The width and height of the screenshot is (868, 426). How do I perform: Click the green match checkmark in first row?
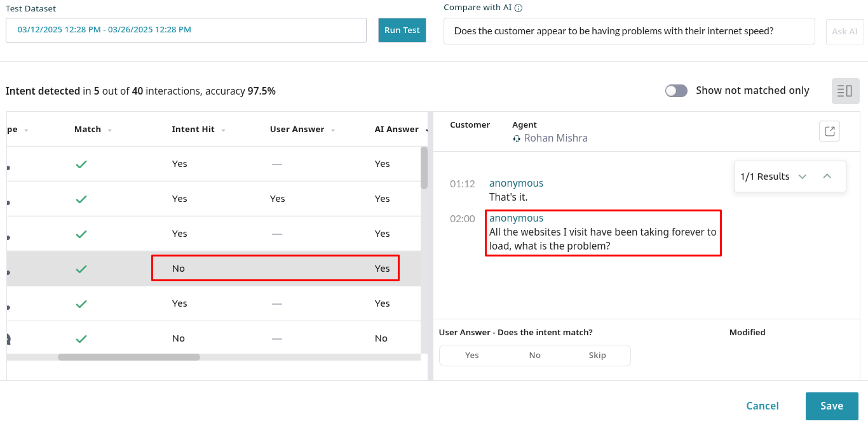pos(81,164)
